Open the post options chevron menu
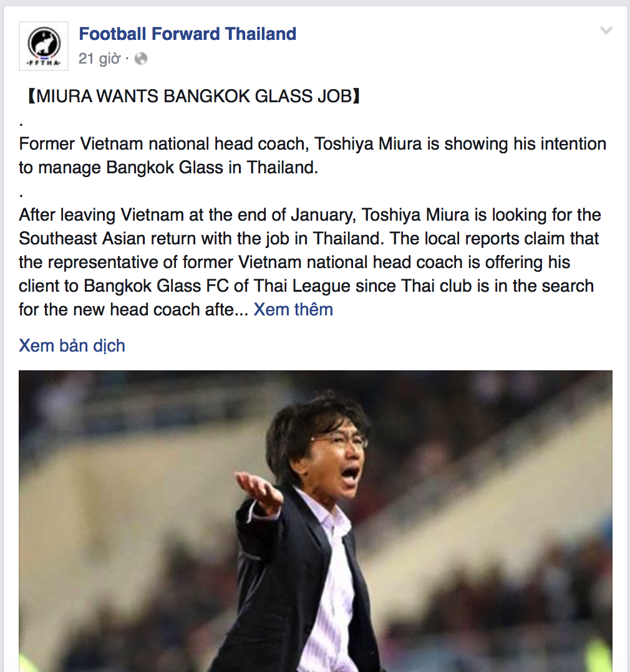630x672 pixels. tap(606, 31)
